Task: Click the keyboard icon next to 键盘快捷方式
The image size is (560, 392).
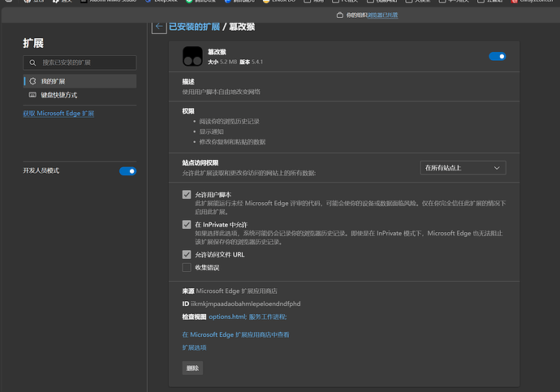Action: pos(32,95)
